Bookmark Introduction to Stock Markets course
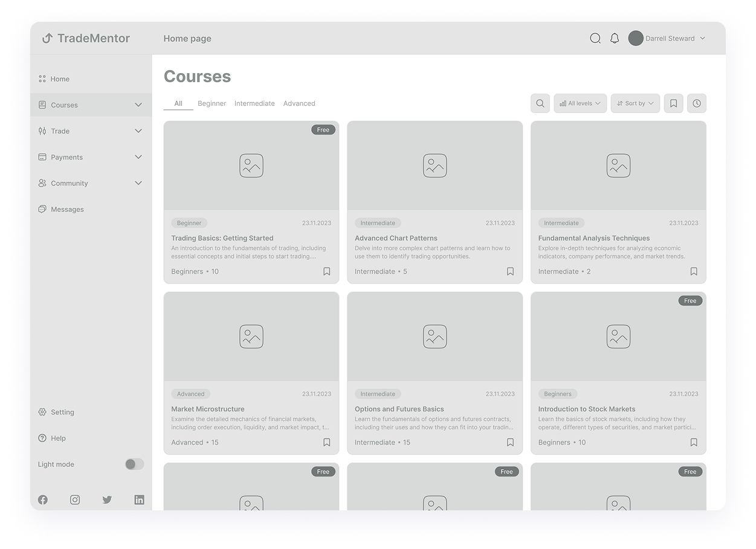The height and width of the screenshot is (549, 756). tap(694, 442)
